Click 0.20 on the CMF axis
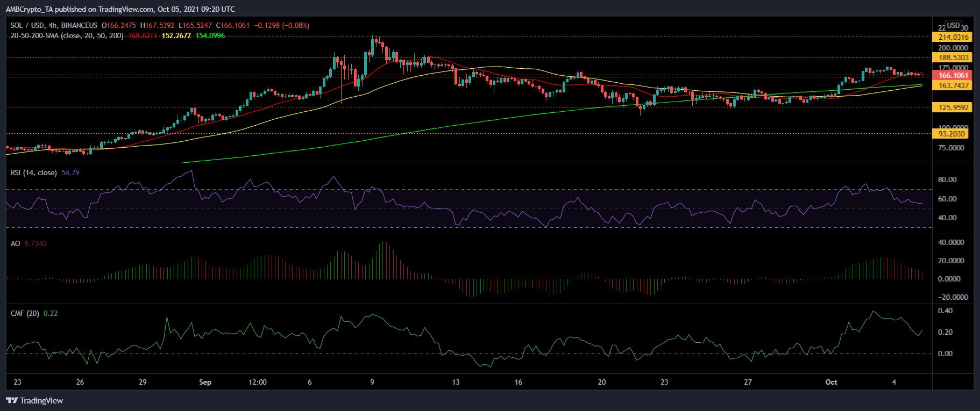 (x=946, y=332)
